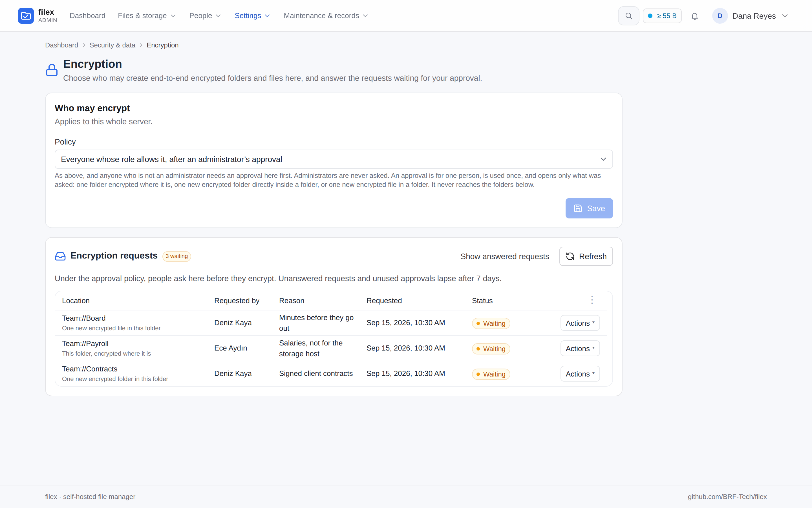Click the three-dot table column options icon
Viewport: 812px width, 508px height.
click(592, 300)
